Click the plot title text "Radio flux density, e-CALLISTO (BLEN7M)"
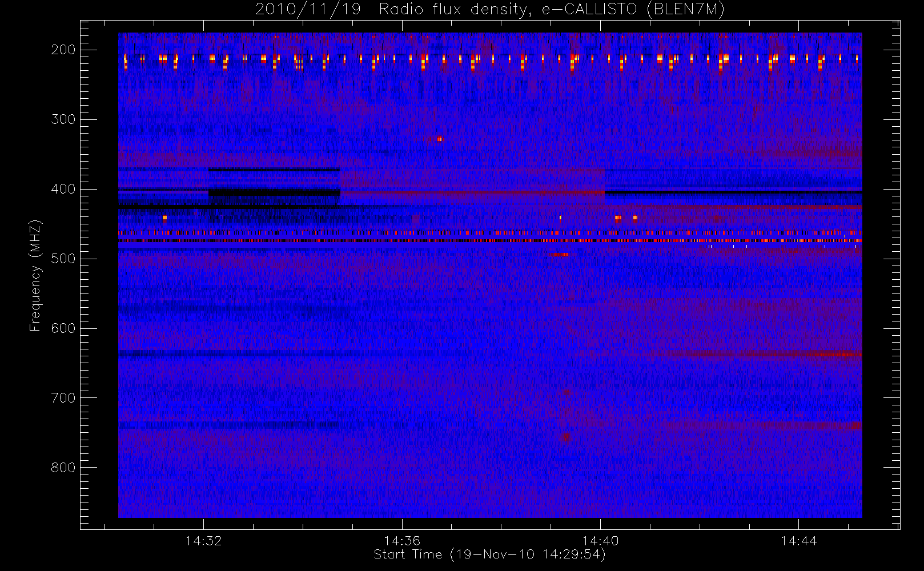 pos(552,10)
